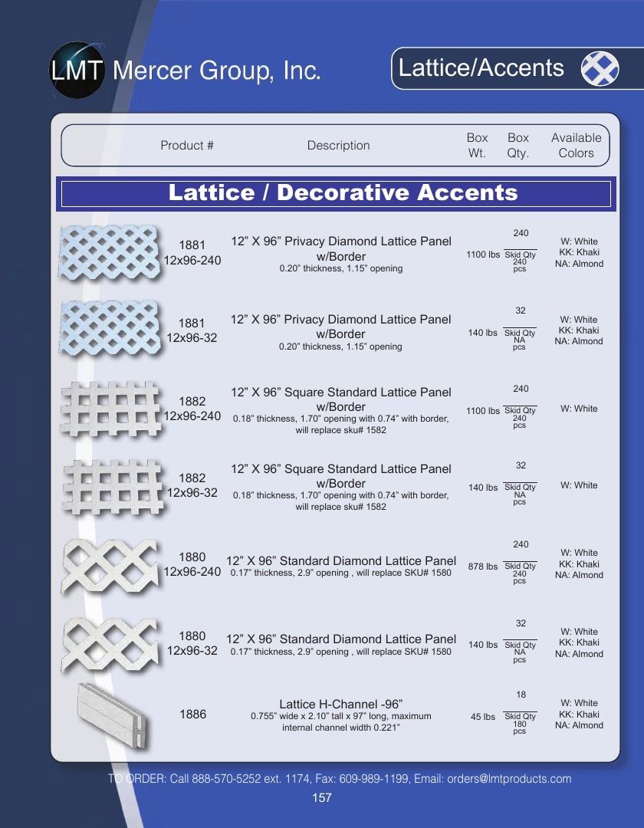644x828 pixels.
Task: Click the LMT globe logo
Action: point(77,70)
